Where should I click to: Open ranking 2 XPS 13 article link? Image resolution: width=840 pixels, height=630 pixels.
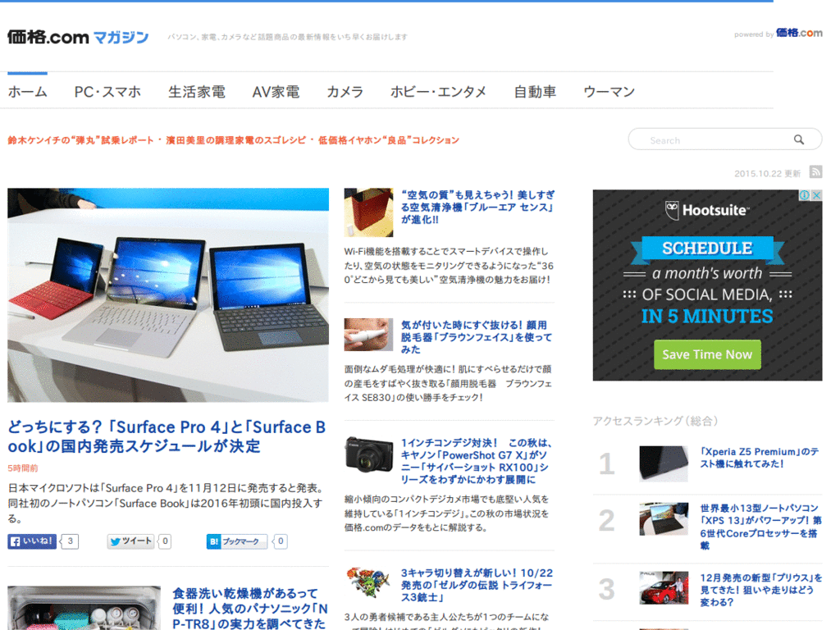760,527
